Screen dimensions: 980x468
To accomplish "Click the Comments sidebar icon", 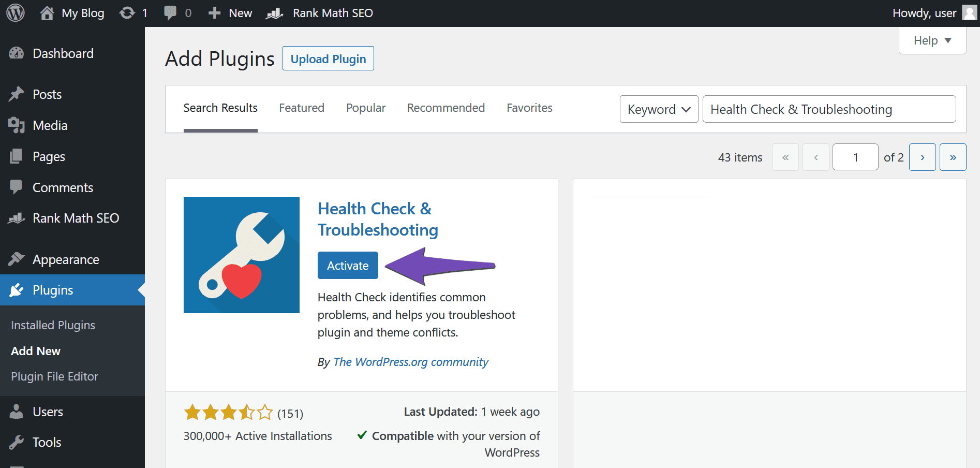I will 17,187.
